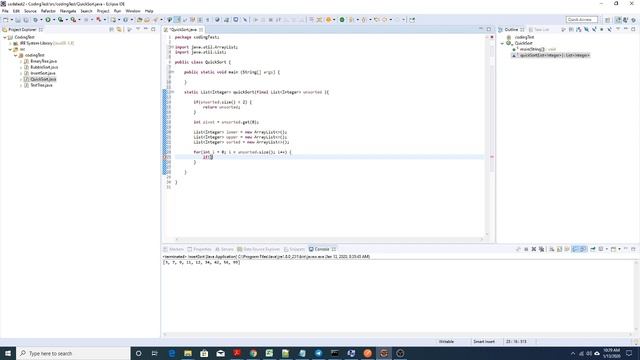
Task: Click the Open Type icon in toolbar
Action: pos(140,20)
